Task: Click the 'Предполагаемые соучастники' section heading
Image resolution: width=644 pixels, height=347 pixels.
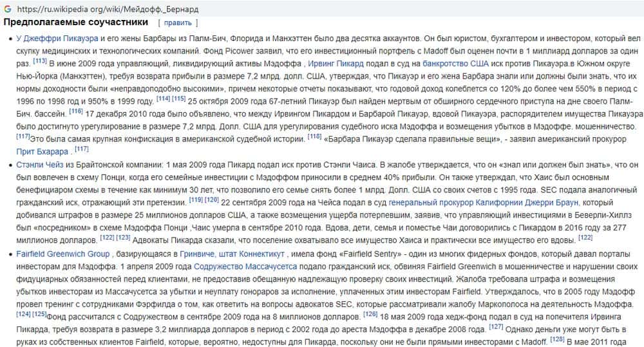Action: pos(75,22)
